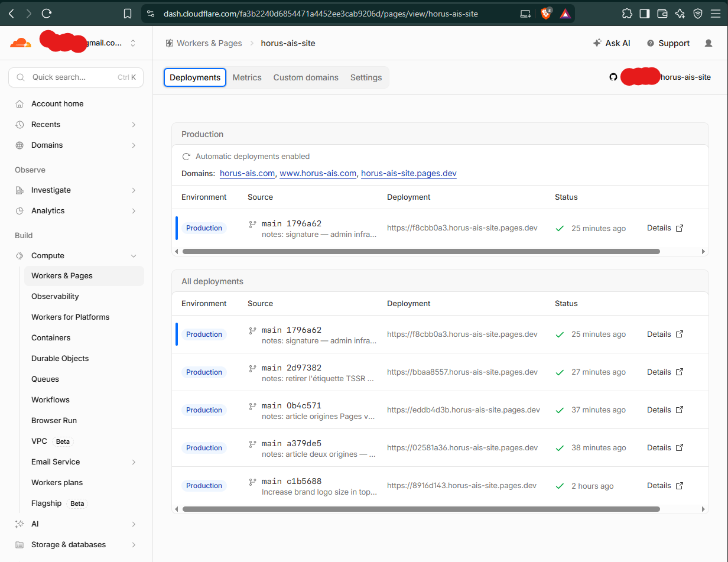Open the browser hamburger menu

coord(716,14)
